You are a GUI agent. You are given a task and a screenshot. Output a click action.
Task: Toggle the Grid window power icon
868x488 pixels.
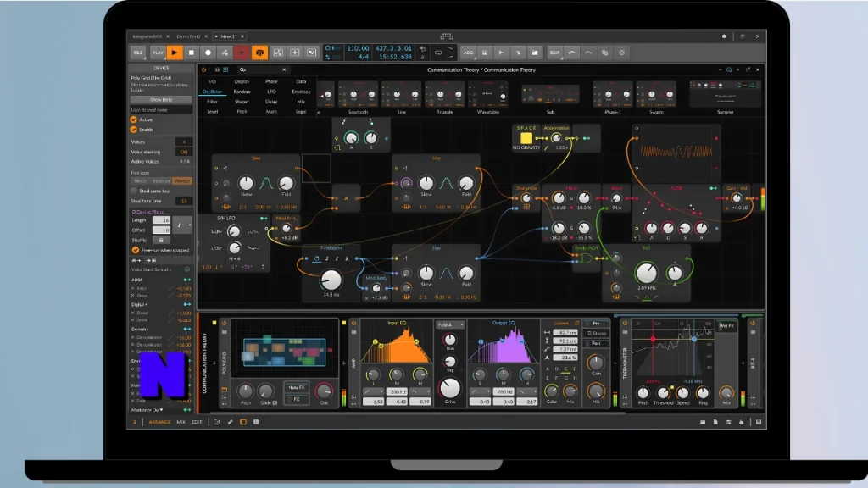pos(203,69)
